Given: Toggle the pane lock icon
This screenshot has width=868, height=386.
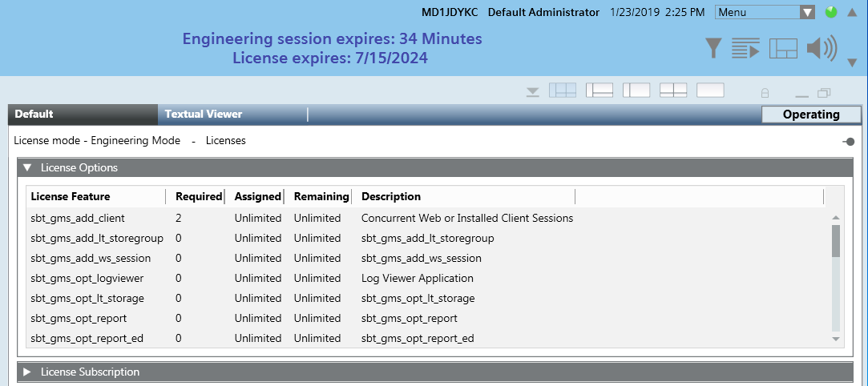Looking at the screenshot, I should pyautogui.click(x=765, y=92).
